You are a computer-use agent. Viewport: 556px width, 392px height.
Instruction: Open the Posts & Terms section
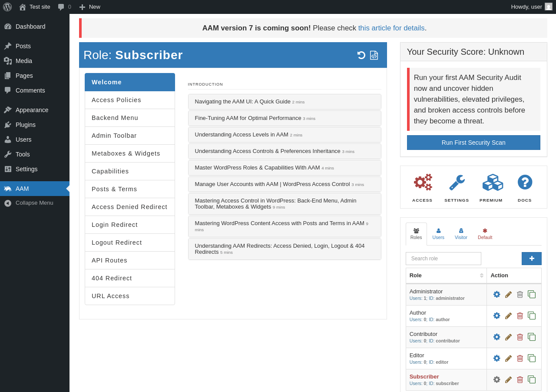[130, 189]
